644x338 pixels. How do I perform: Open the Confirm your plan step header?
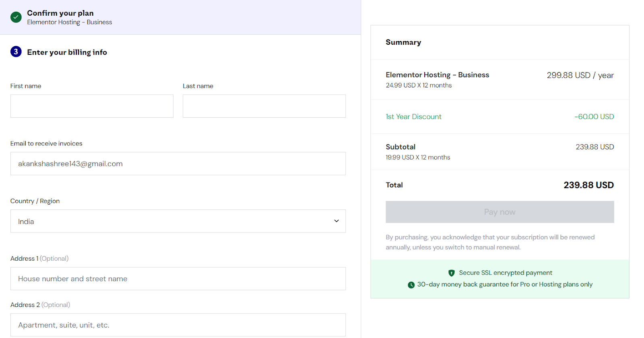tap(180, 17)
